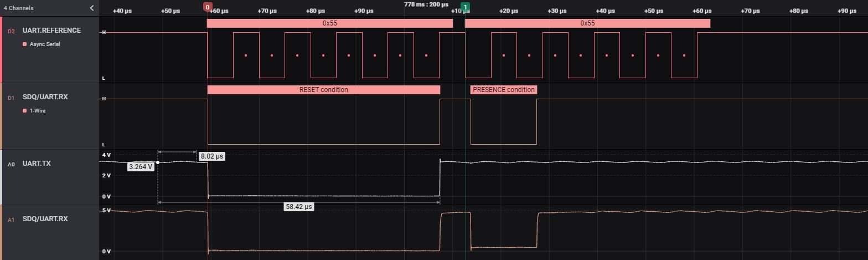Click the 3.264 V voltage readout
This screenshot has width=868, height=260.
[x=141, y=166]
